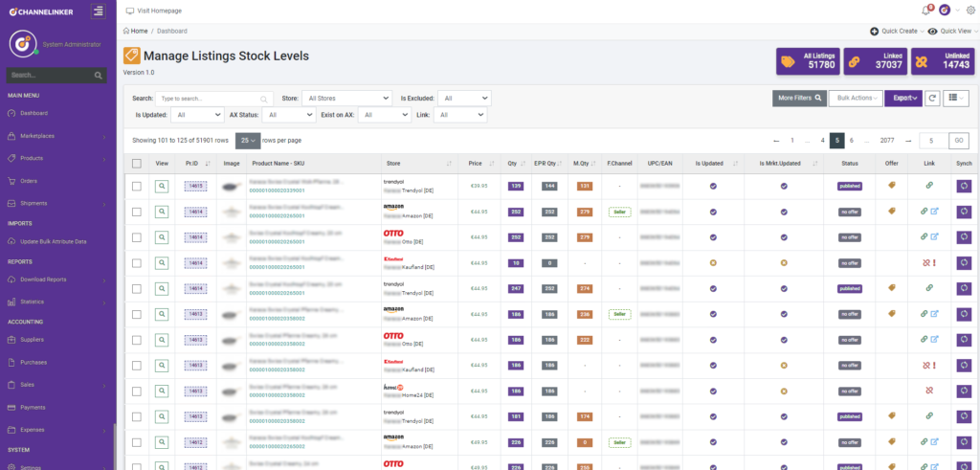The height and width of the screenshot is (470, 980).
Task: Toggle the select-all checkbox in table header
Action: pyautogui.click(x=137, y=164)
